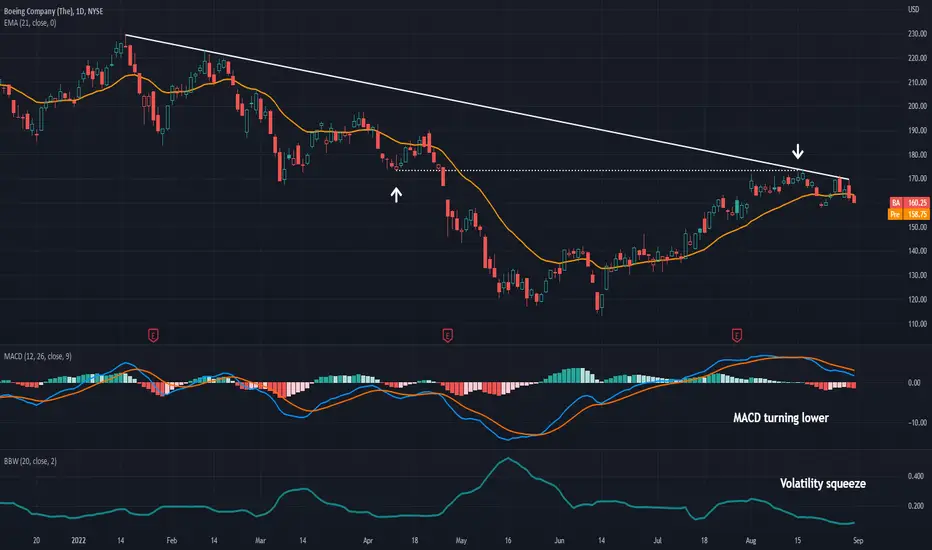Click the Boeing Company chart title
Image resolution: width=932 pixels, height=550 pixels.
pyautogui.click(x=53, y=11)
